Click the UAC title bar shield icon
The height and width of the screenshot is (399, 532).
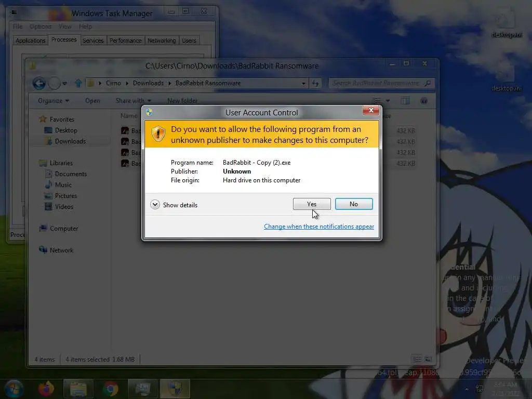pyautogui.click(x=149, y=112)
